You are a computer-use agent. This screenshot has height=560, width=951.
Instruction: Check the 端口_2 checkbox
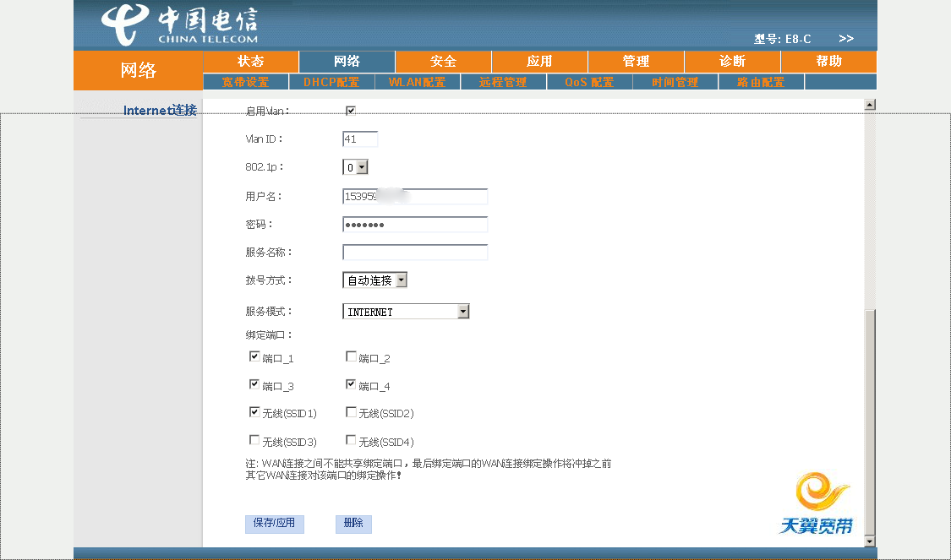pos(351,356)
